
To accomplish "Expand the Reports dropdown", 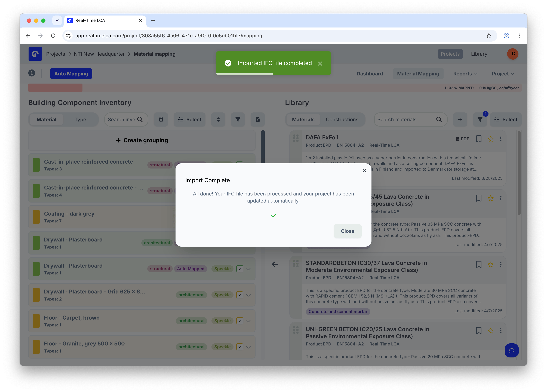I will point(465,74).
